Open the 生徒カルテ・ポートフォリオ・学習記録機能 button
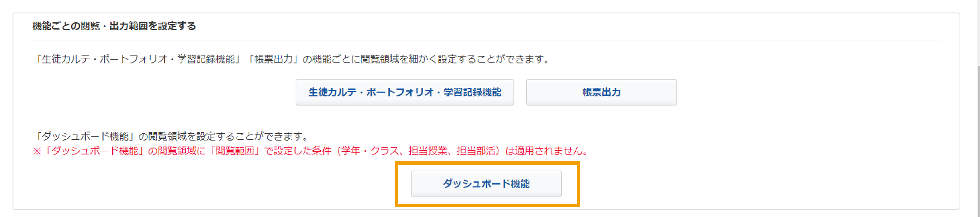The width and height of the screenshot is (980, 217). click(405, 92)
